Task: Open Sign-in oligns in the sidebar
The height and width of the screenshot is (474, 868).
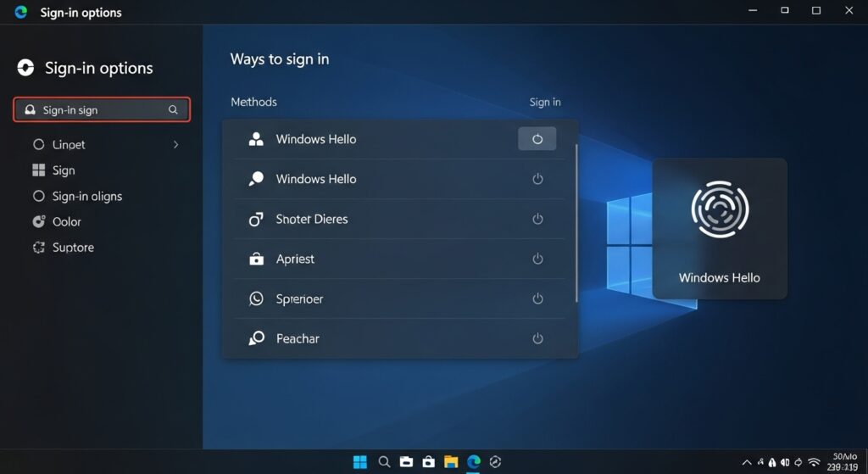Action: [x=87, y=196]
